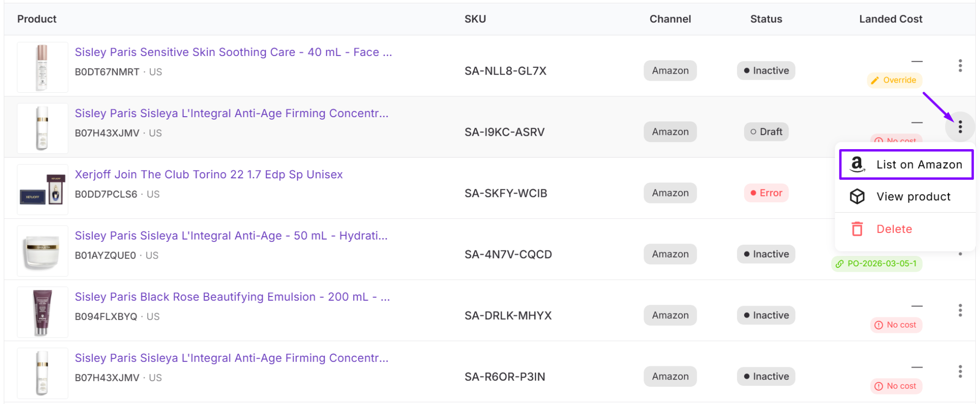Click the Amazon channel badge for SA-NLL8-GL7X
This screenshot has width=980, height=404.
point(670,71)
